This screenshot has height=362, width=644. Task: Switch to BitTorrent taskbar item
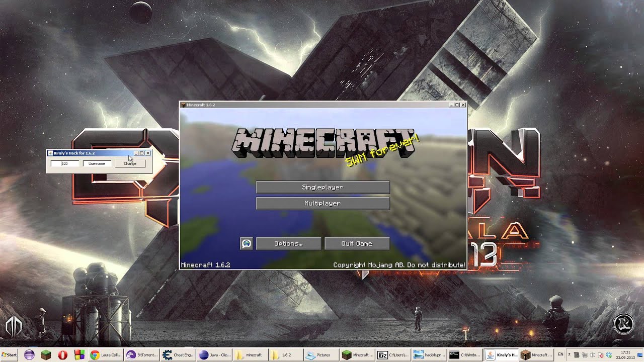click(142, 354)
